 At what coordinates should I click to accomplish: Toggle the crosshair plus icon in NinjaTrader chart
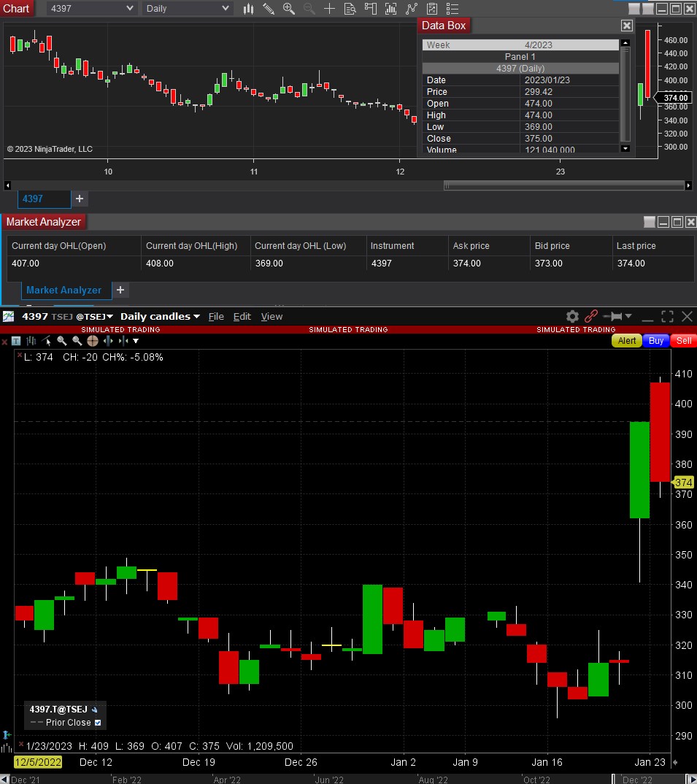tap(329, 9)
